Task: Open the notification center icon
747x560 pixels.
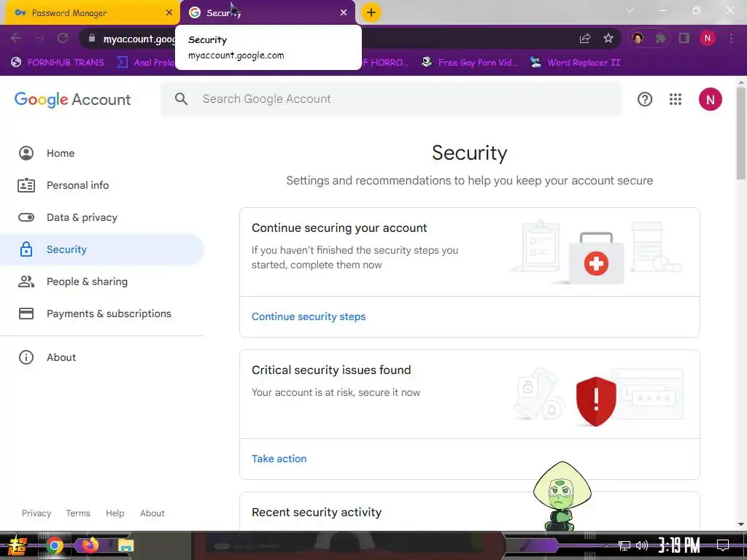Action: click(x=722, y=545)
